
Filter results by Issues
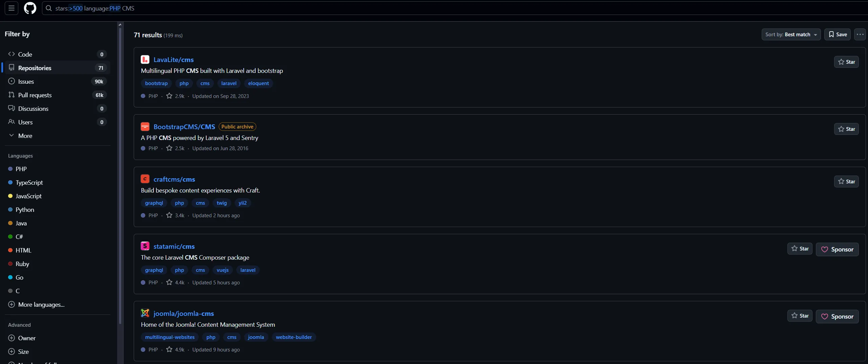point(58,81)
